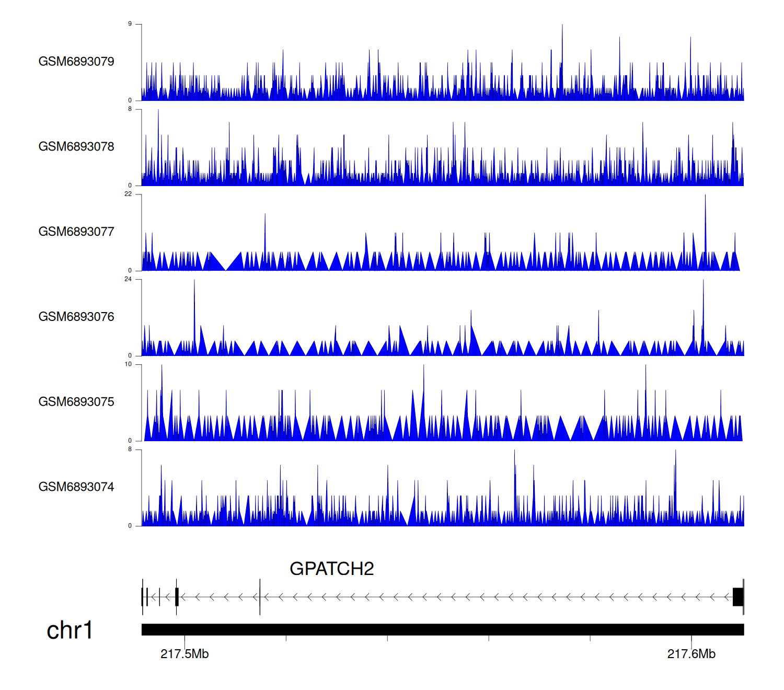Click the 217.6Mb axis position label
The height and width of the screenshot is (690, 784).
coord(691,654)
